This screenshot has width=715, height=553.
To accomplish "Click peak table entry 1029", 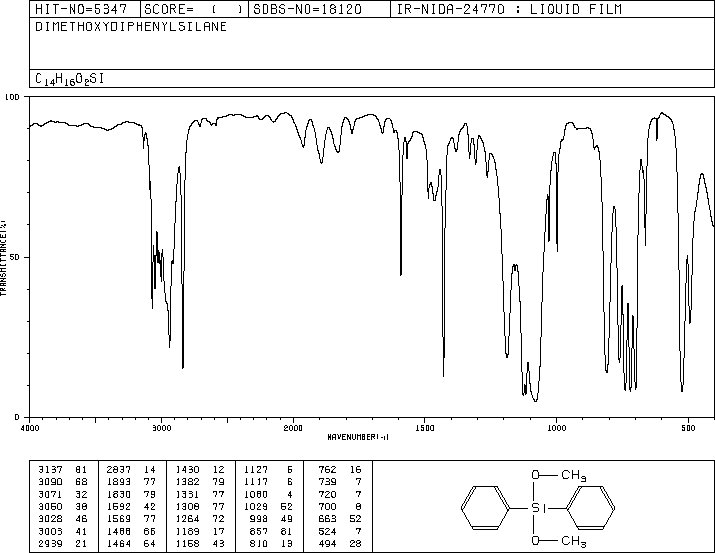I will [x=256, y=506].
